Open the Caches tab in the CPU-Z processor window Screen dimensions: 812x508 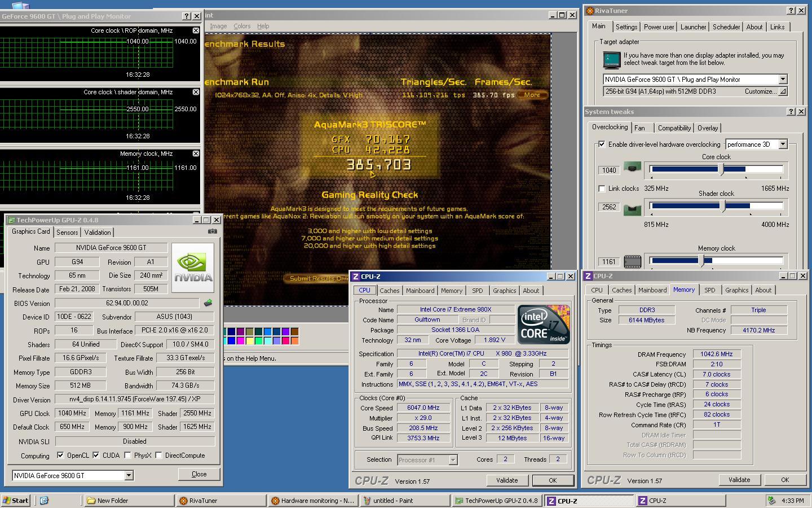point(389,291)
